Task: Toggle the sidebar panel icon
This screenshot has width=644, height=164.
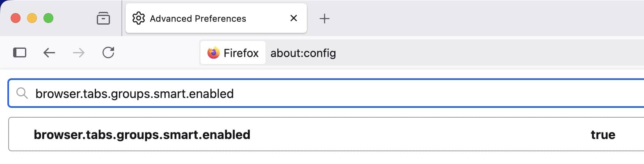Action: point(20,52)
